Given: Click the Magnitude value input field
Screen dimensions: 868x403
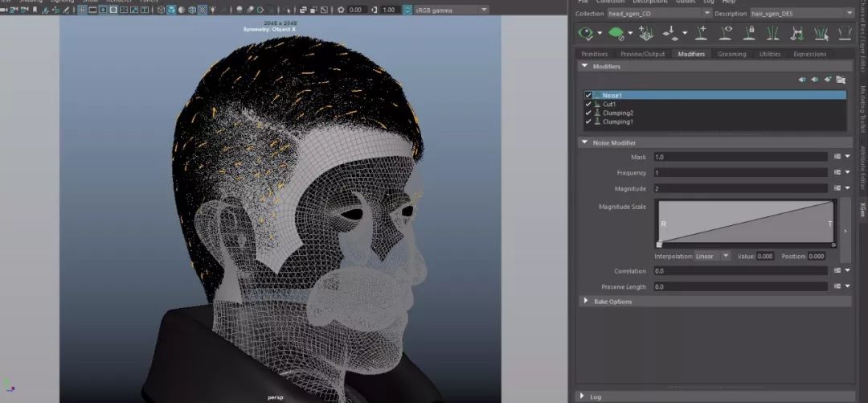Looking at the screenshot, I should tap(741, 188).
